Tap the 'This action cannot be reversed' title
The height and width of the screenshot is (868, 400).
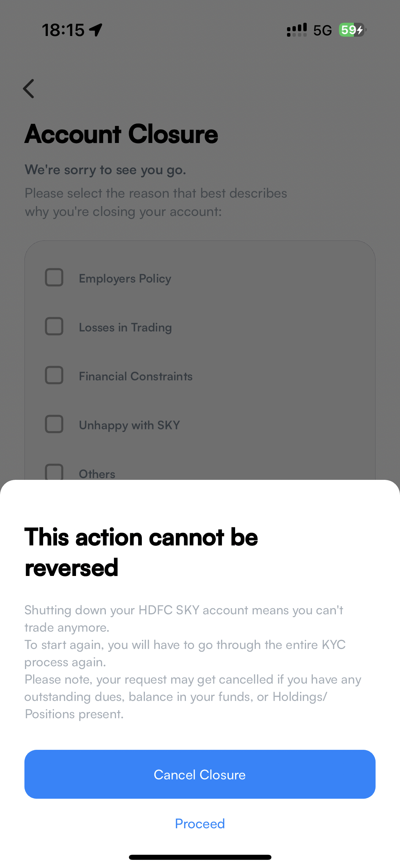click(141, 552)
